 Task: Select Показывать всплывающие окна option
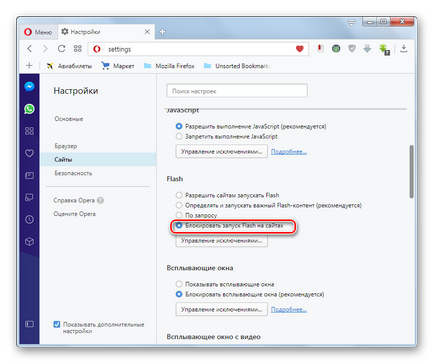pos(179,284)
